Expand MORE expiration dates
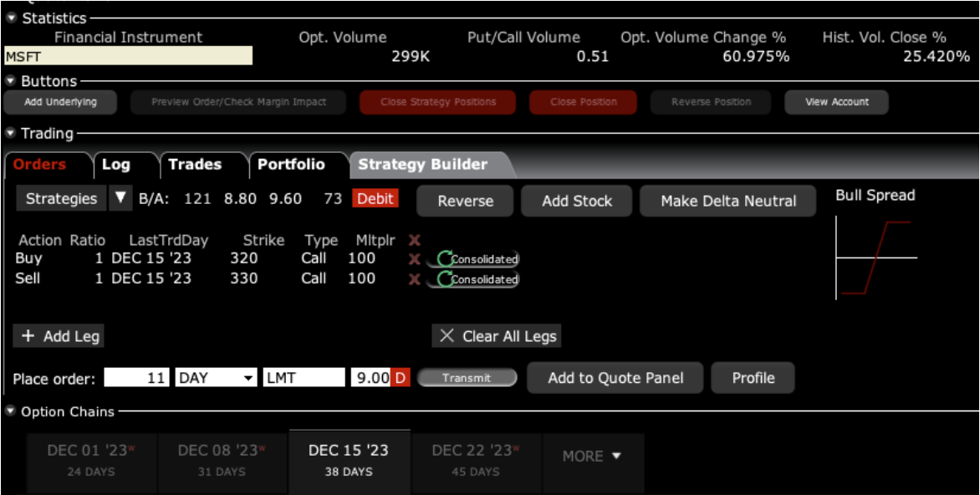 [x=592, y=457]
